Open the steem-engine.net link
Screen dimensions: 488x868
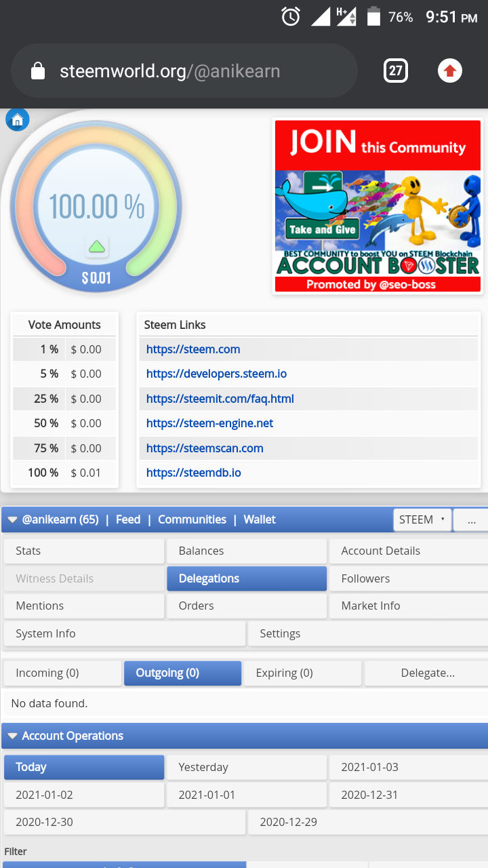210,423
